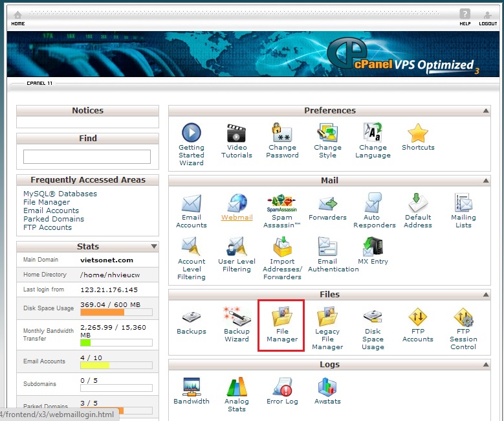Open FTP Accounts frequent link
This screenshot has height=421, width=504.
[x=48, y=227]
